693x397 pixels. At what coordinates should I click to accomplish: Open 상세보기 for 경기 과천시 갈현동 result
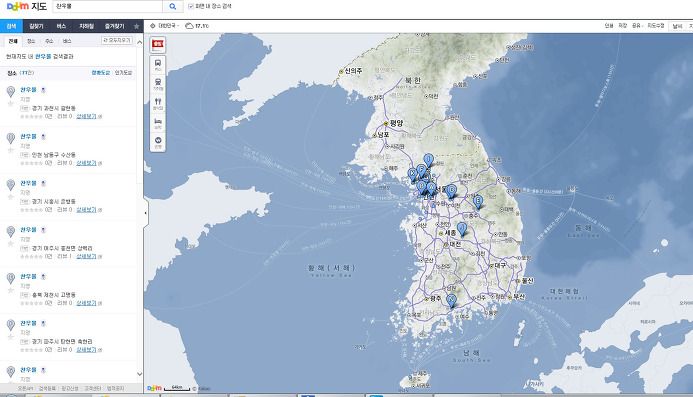click(86, 116)
